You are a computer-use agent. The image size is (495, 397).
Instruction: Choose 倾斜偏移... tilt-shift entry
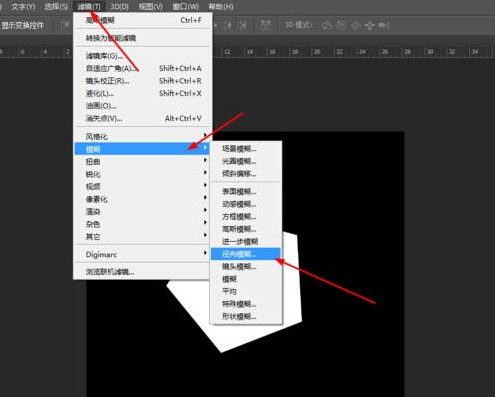coord(246,174)
